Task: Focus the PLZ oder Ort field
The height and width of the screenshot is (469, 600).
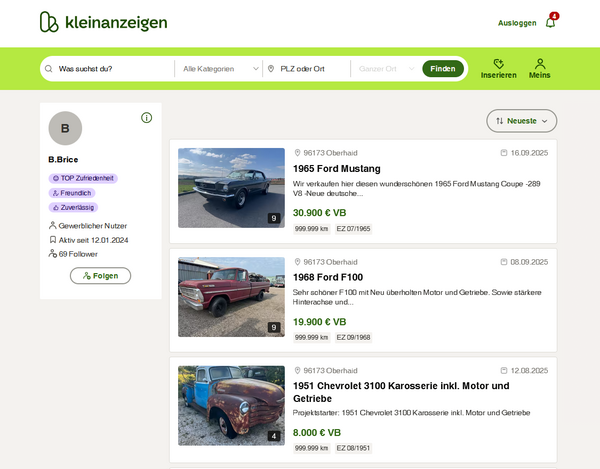Action: pyautogui.click(x=312, y=69)
